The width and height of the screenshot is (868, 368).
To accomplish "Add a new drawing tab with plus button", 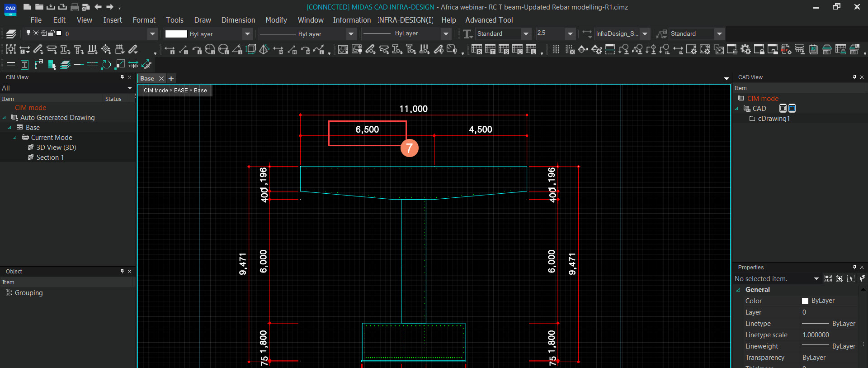I will click(171, 78).
